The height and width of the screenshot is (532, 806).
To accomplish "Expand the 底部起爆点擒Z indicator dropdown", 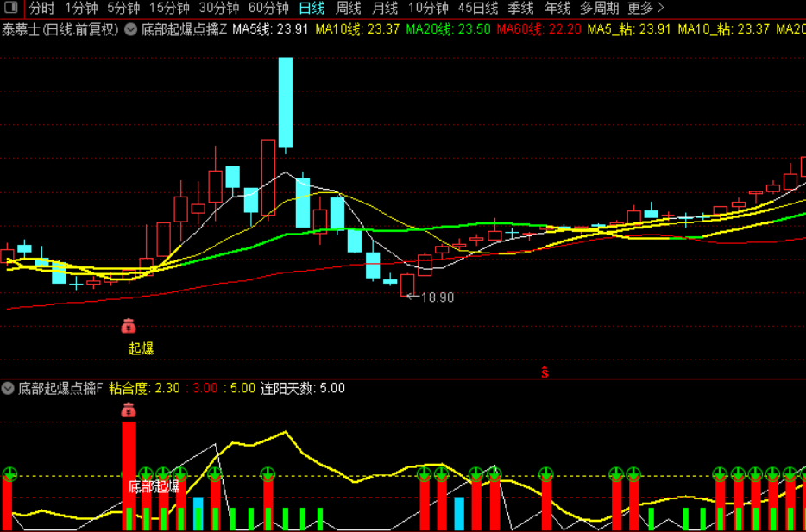I will (131, 29).
